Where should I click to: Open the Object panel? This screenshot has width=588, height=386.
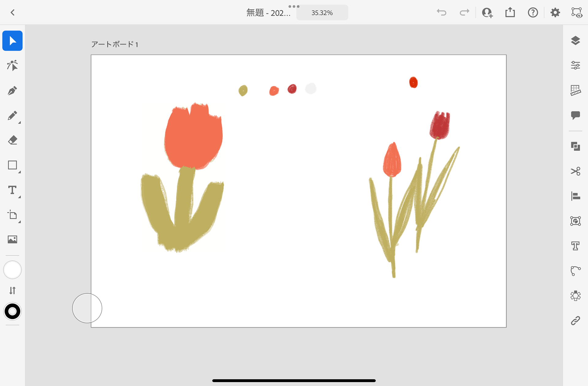[x=576, y=221]
